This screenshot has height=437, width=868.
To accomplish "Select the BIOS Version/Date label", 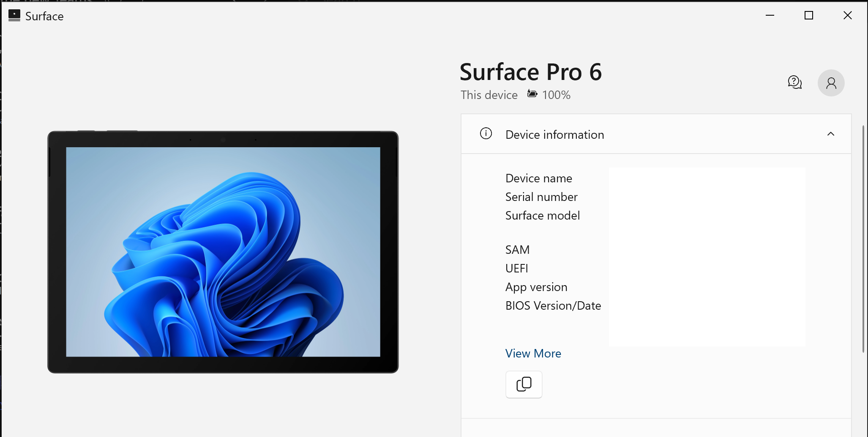I will click(x=553, y=305).
